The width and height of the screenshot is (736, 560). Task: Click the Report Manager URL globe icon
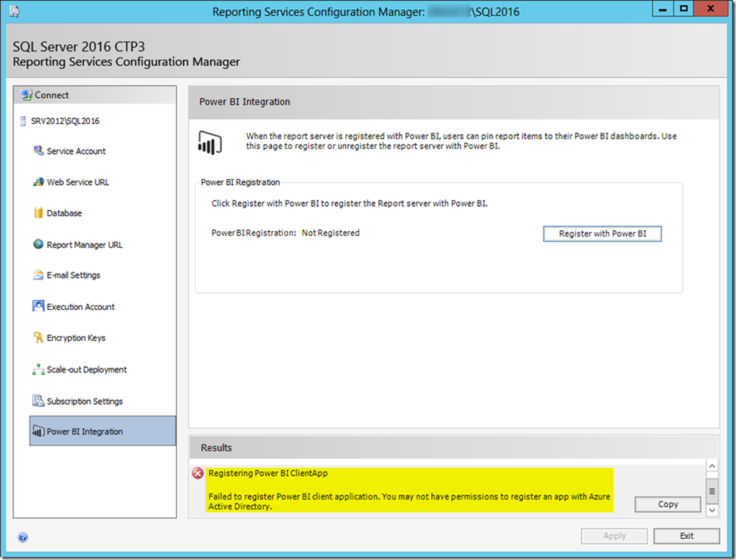point(39,244)
